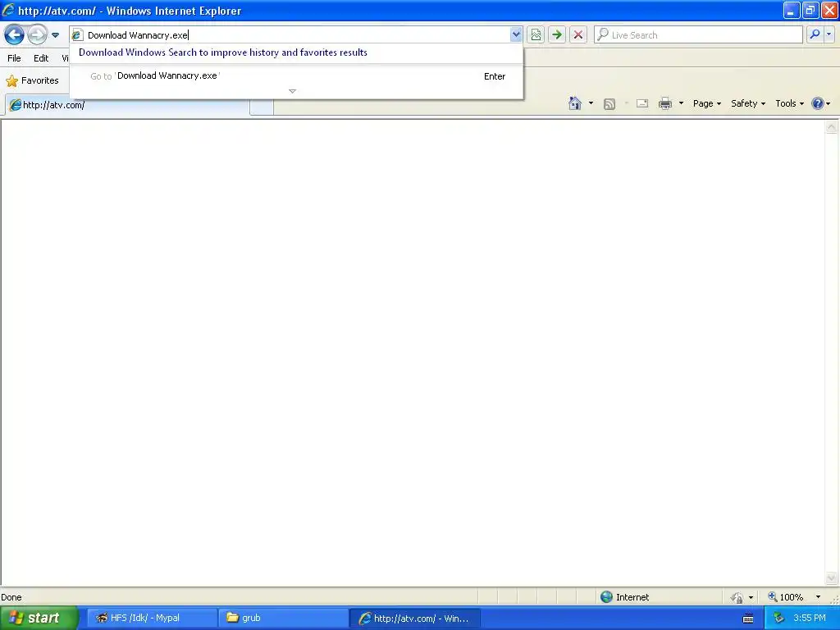Click the Protected Mode shield icon in status bar
The height and width of the screenshot is (630, 840).
pyautogui.click(x=737, y=597)
